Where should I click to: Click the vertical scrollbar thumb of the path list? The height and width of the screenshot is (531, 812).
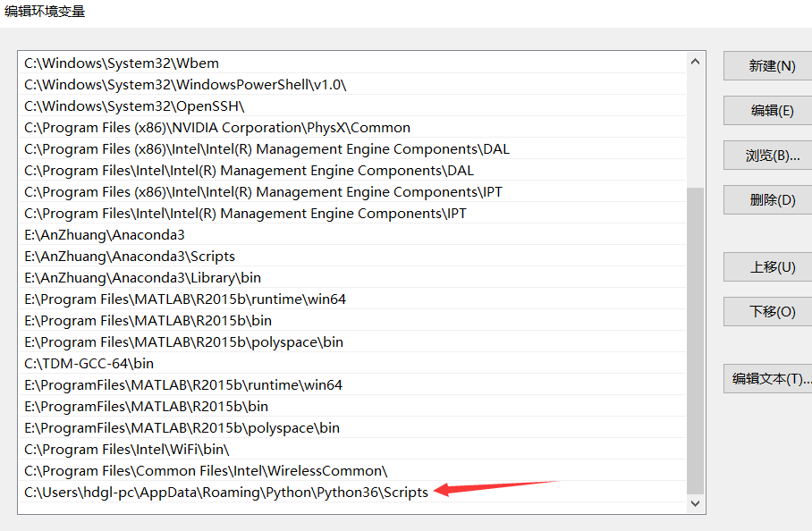click(x=695, y=341)
